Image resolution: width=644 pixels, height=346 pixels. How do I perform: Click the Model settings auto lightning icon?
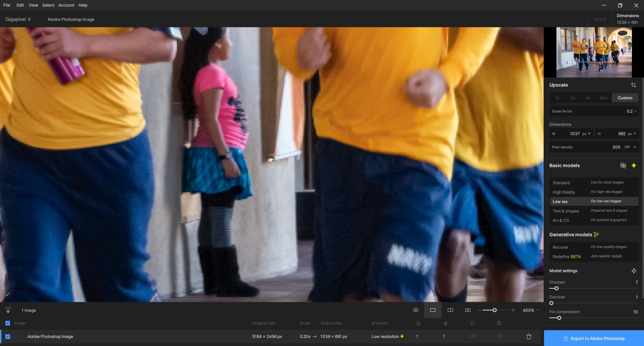634,271
